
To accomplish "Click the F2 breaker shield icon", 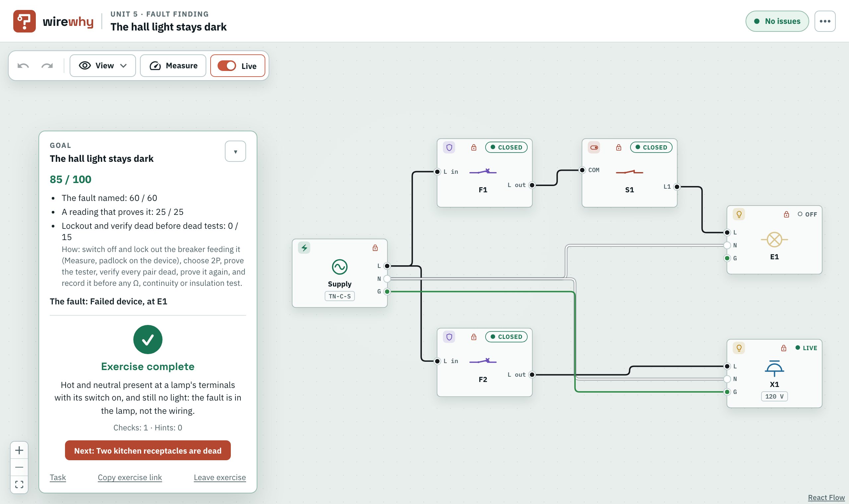I will [x=449, y=337].
